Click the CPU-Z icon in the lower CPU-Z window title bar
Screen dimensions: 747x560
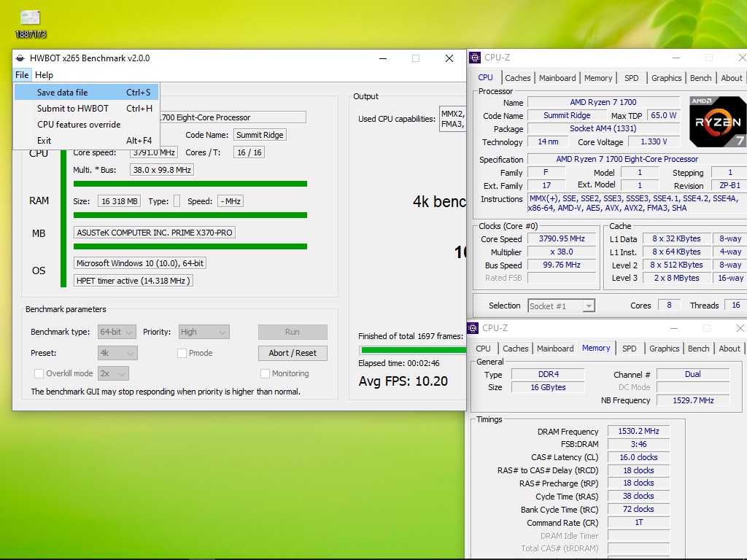[473, 327]
